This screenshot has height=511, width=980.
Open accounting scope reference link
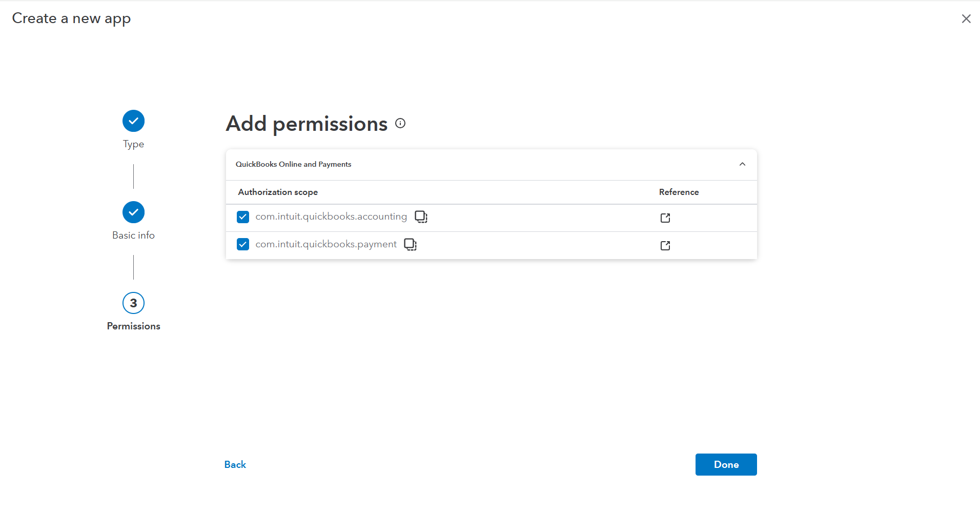click(665, 218)
